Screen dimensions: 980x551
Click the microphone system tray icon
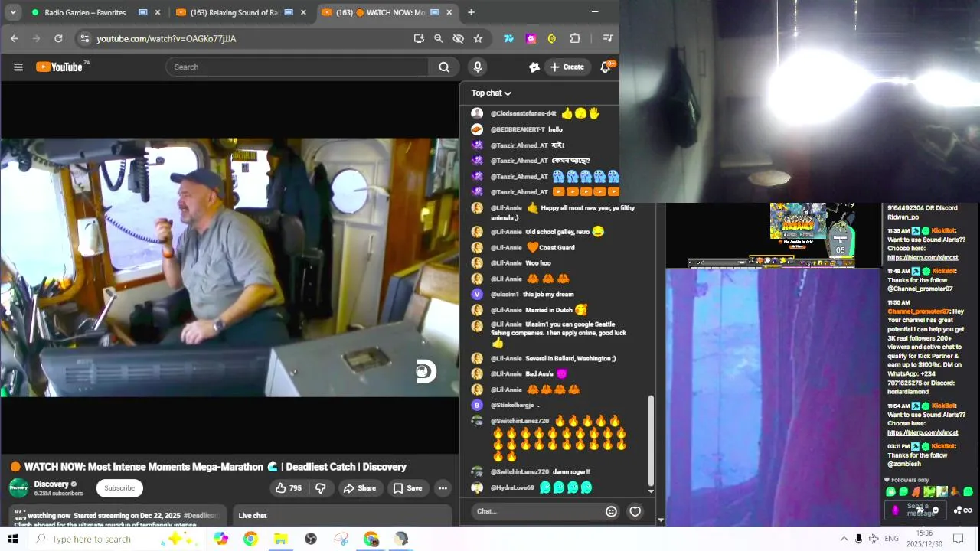pos(858,539)
